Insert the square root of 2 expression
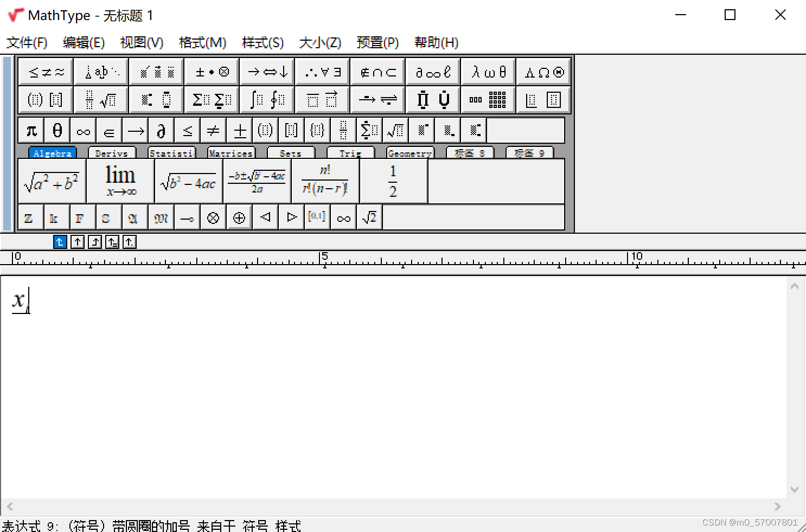The height and width of the screenshot is (532, 806). point(369,217)
